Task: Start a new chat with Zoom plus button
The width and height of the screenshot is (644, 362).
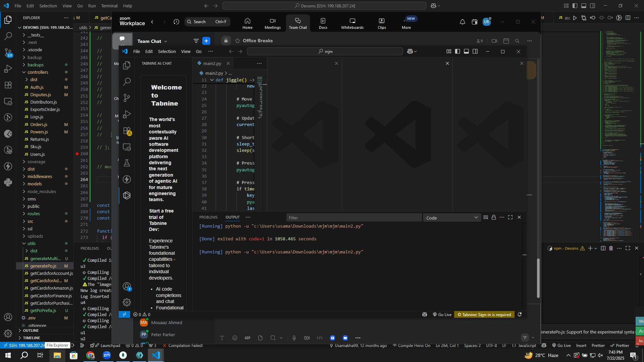Action: pyautogui.click(x=206, y=41)
